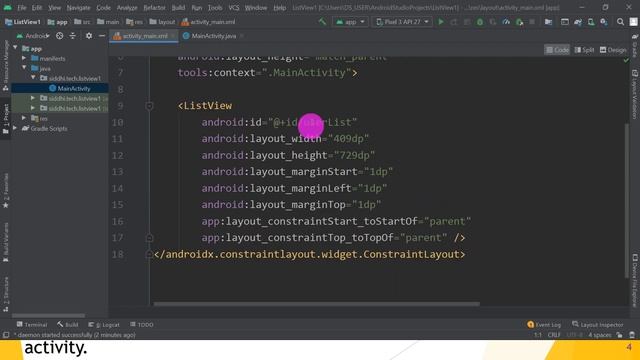Click Attach Debugger to Android Process icon

520,22
